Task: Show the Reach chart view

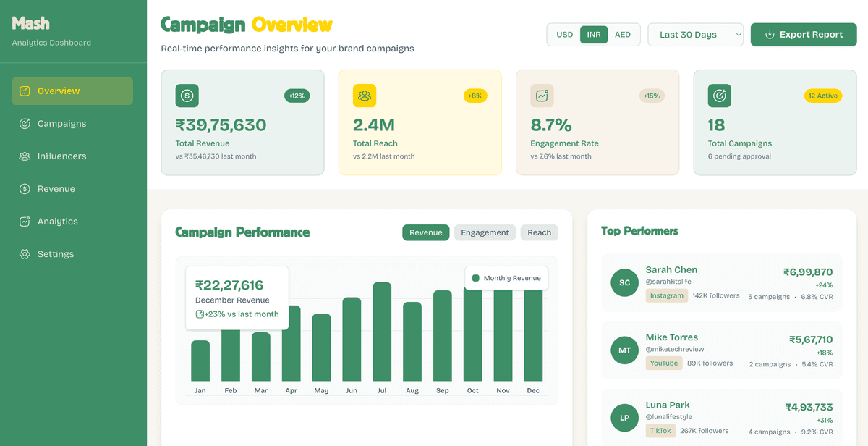Action: tap(539, 232)
